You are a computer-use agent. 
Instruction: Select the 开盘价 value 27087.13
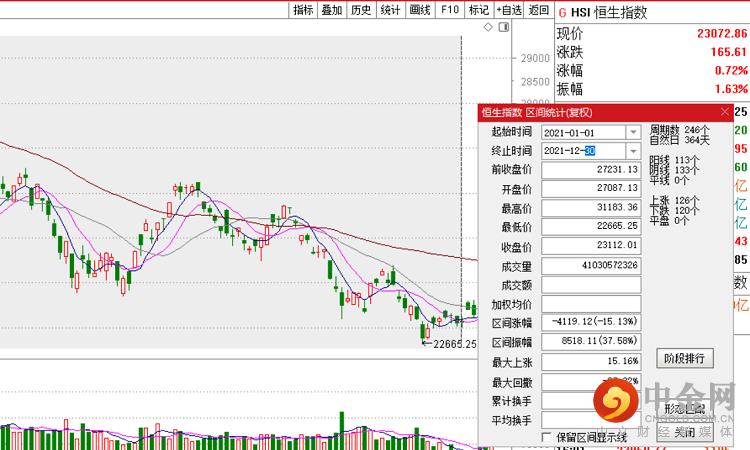click(x=591, y=188)
